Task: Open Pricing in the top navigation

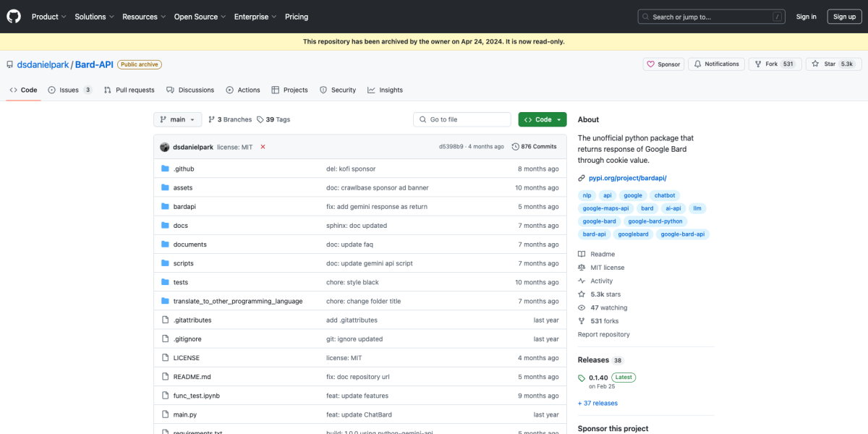Action: (x=297, y=16)
